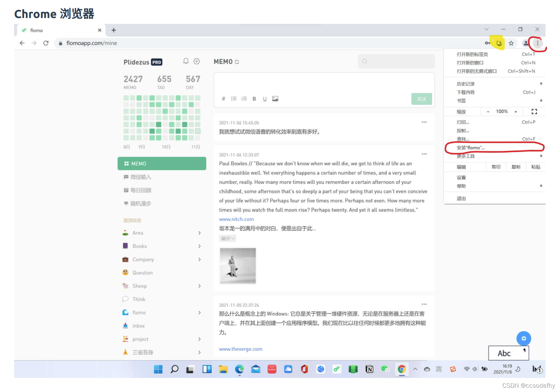Expand the flomo tag
Screen dimensions: 560x392
coord(199,312)
